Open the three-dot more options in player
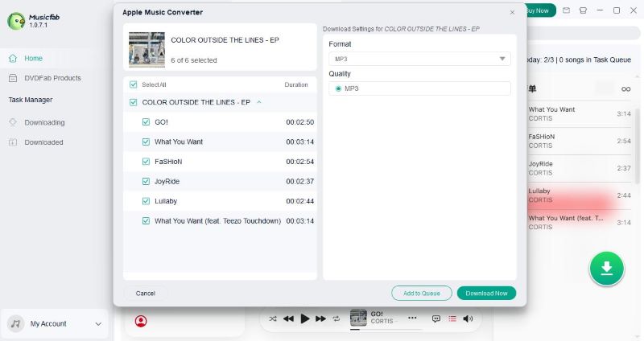Viewport: 644px width, 341px height. coord(412,318)
